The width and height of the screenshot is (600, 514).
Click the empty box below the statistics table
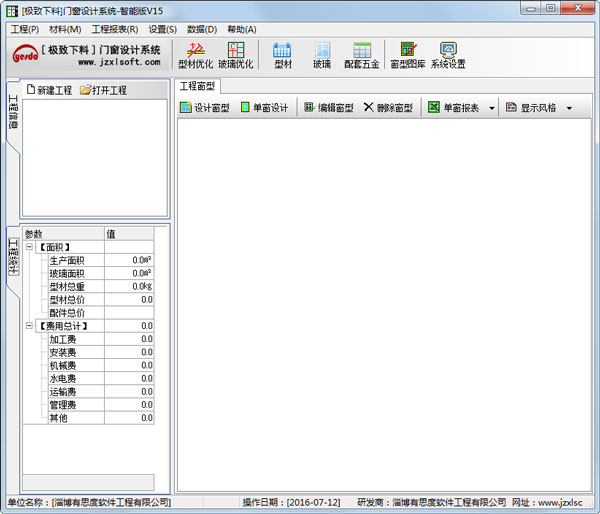tap(89, 482)
